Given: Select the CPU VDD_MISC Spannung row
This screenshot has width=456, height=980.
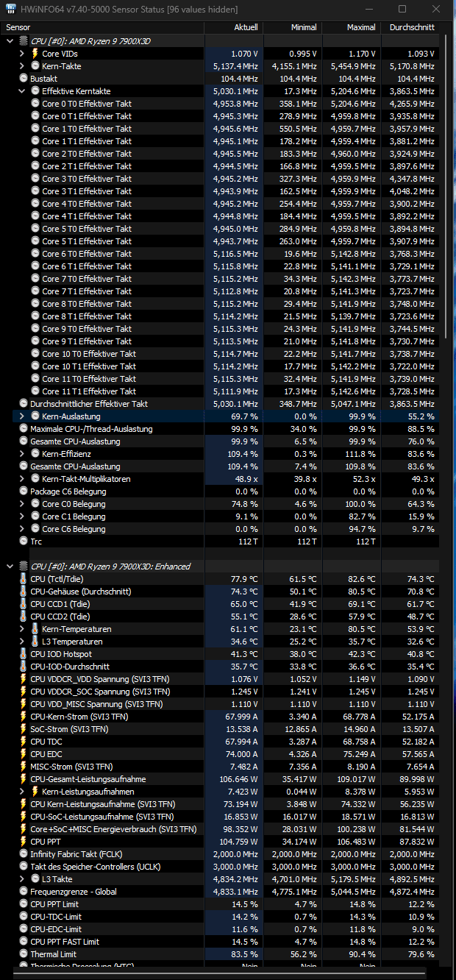Looking at the screenshot, I should (x=221, y=704).
